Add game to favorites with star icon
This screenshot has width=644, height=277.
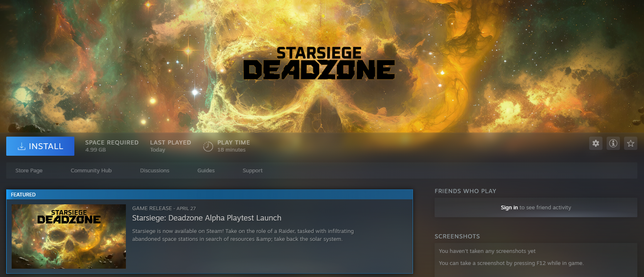coord(631,143)
